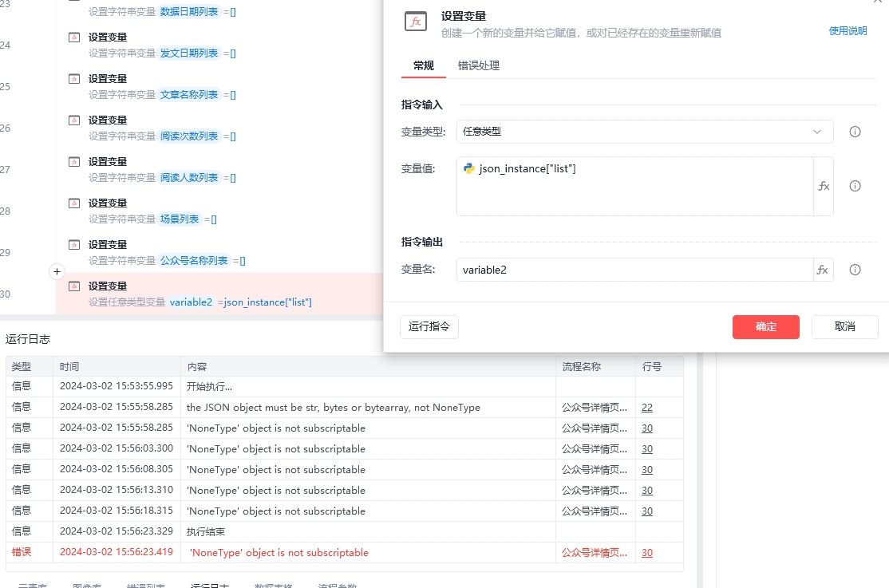Run the command with the 运行指令 button
This screenshot has width=889, height=588.
(429, 326)
